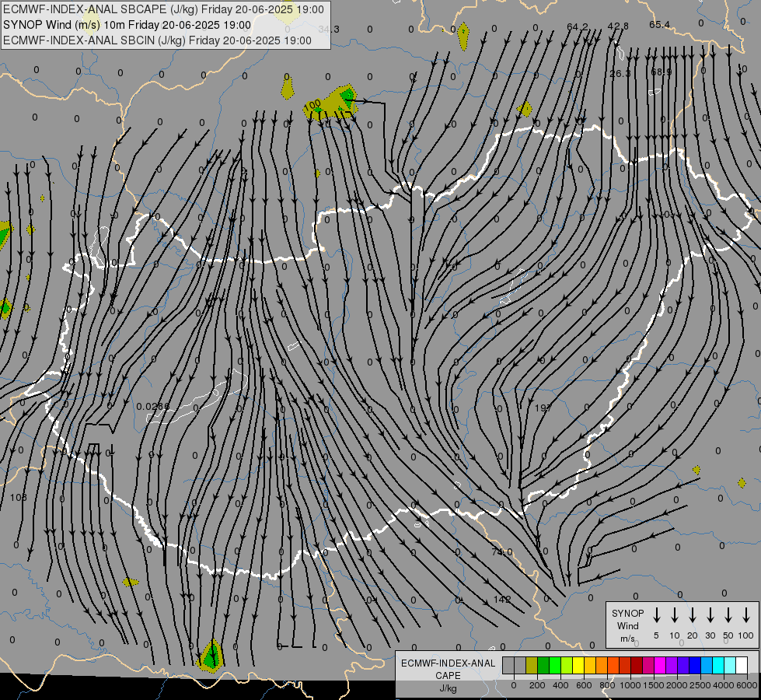The image size is (761, 700).
Task: Click the wind legend arrow labeled 20
Action: [692, 614]
